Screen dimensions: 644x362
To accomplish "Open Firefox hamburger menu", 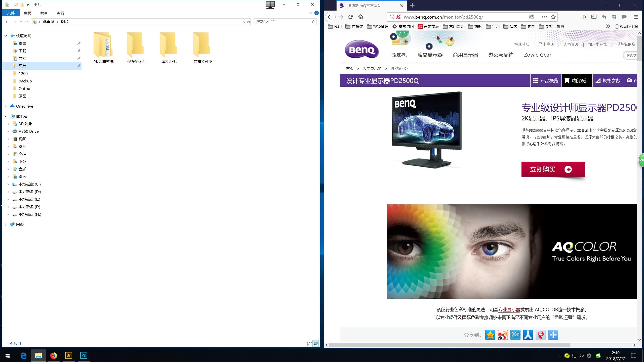I will point(636,17).
